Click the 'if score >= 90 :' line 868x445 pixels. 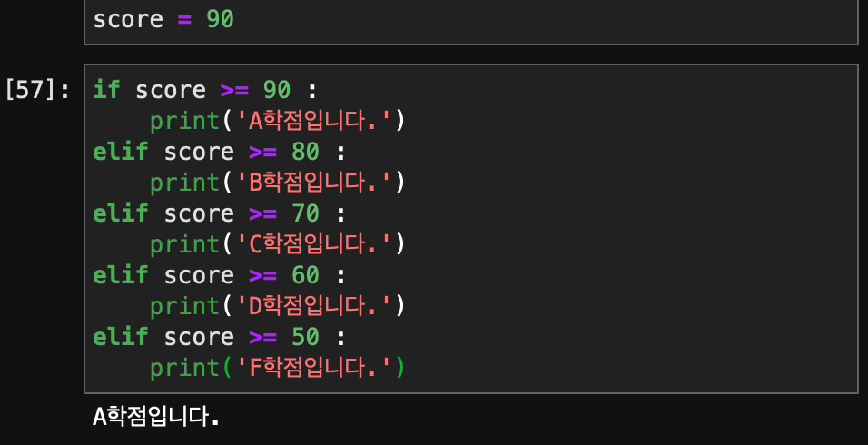click(205, 90)
